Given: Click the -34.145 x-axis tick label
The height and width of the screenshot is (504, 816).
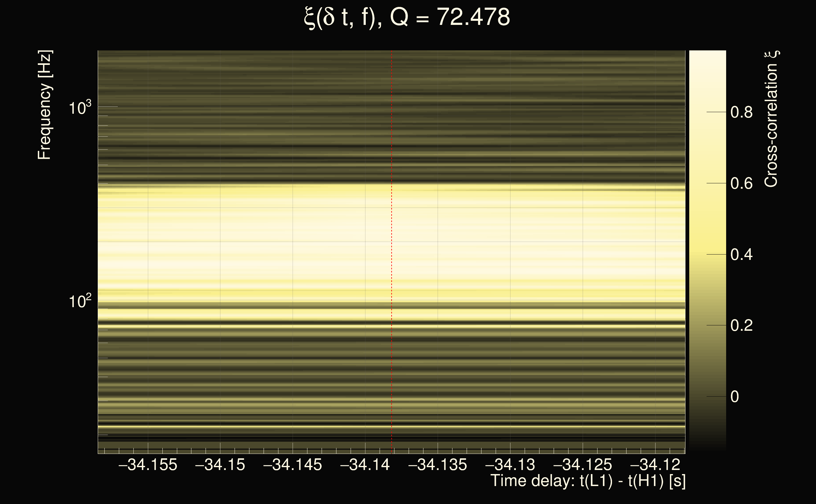Looking at the screenshot, I should 293,465.
